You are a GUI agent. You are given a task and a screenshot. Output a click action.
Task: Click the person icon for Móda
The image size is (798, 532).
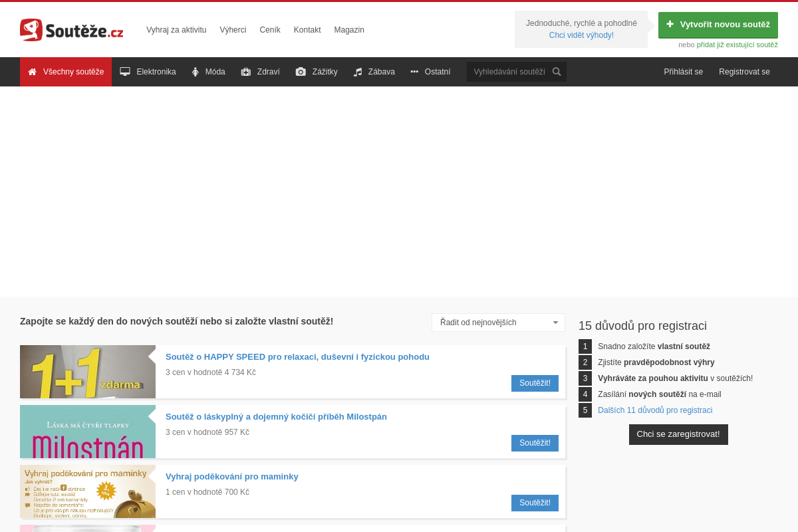click(x=196, y=72)
